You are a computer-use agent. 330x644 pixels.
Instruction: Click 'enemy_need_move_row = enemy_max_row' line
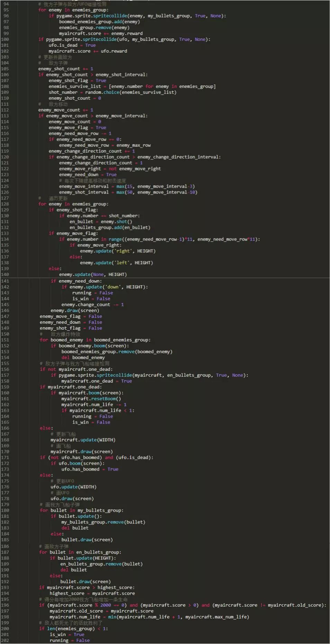(105, 145)
